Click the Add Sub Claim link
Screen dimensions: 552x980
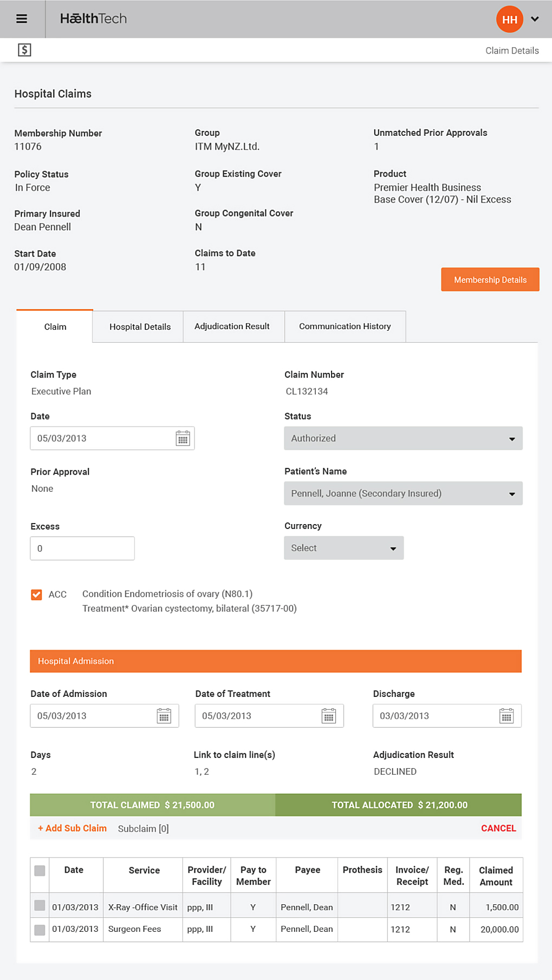[x=72, y=828]
